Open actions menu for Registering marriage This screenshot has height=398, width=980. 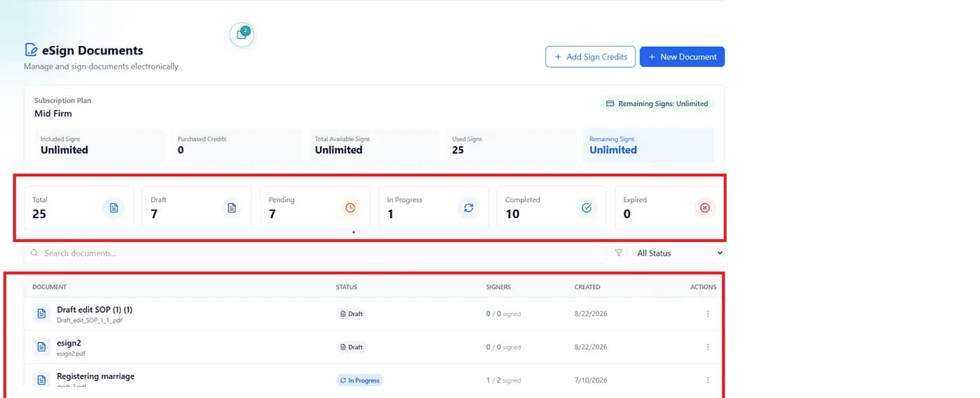coord(708,381)
